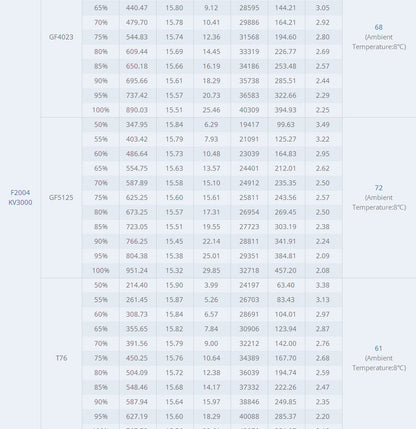
Task: Click the 72 temperature value
Action: (x=378, y=188)
